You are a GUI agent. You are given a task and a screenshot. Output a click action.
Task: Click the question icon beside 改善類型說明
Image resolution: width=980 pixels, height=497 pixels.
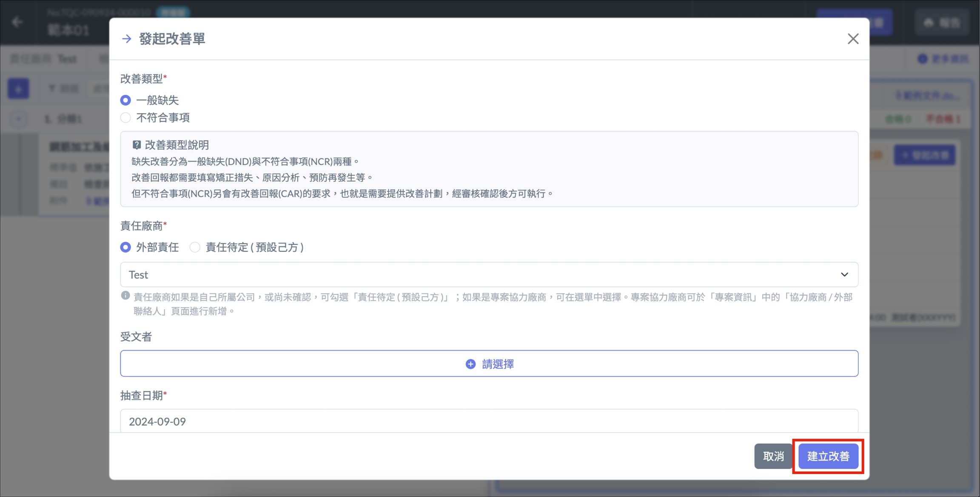pos(137,145)
